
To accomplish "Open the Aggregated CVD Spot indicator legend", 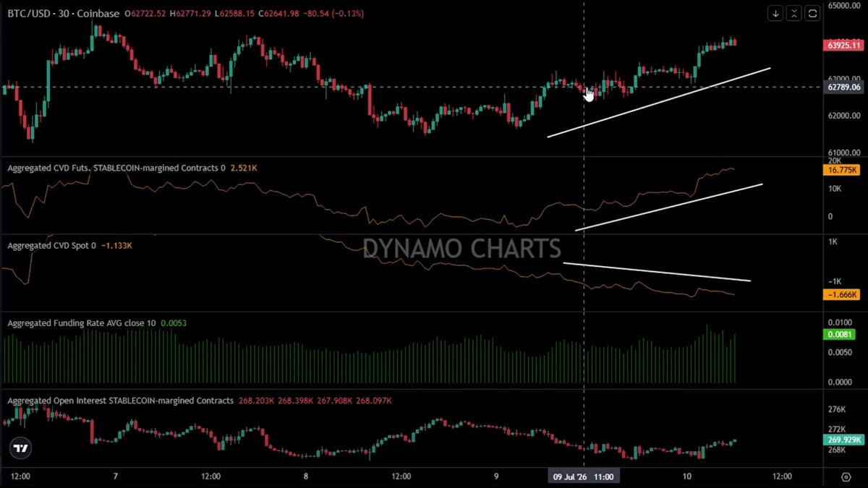I will point(52,246).
